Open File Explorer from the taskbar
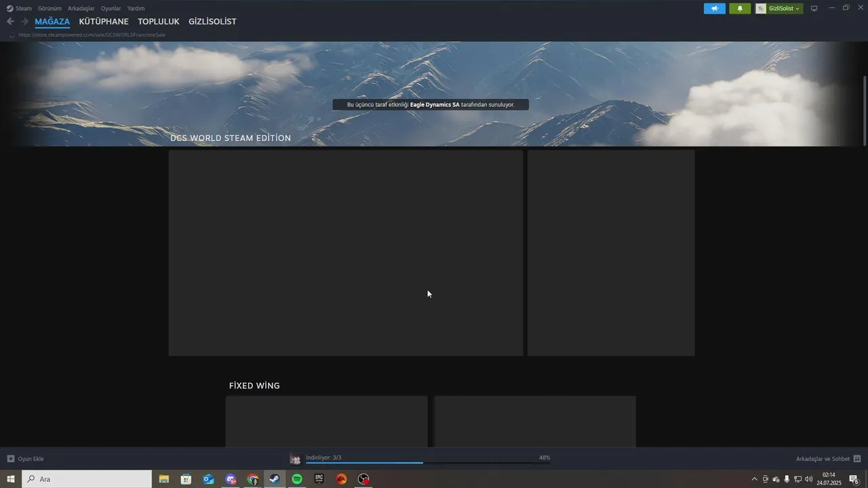 click(x=164, y=479)
